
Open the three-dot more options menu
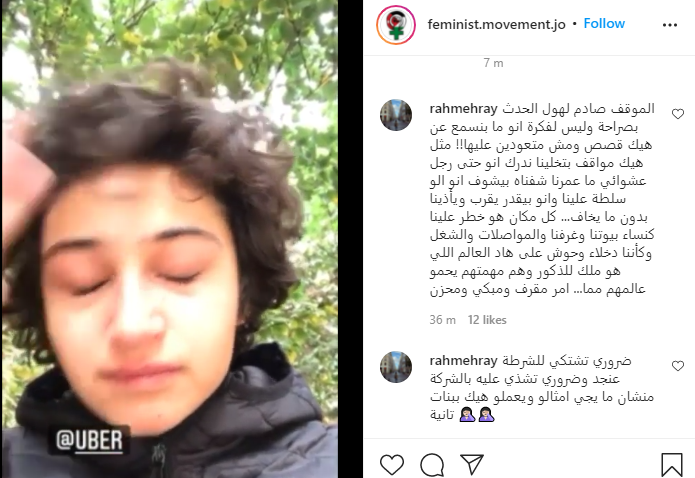(669, 25)
